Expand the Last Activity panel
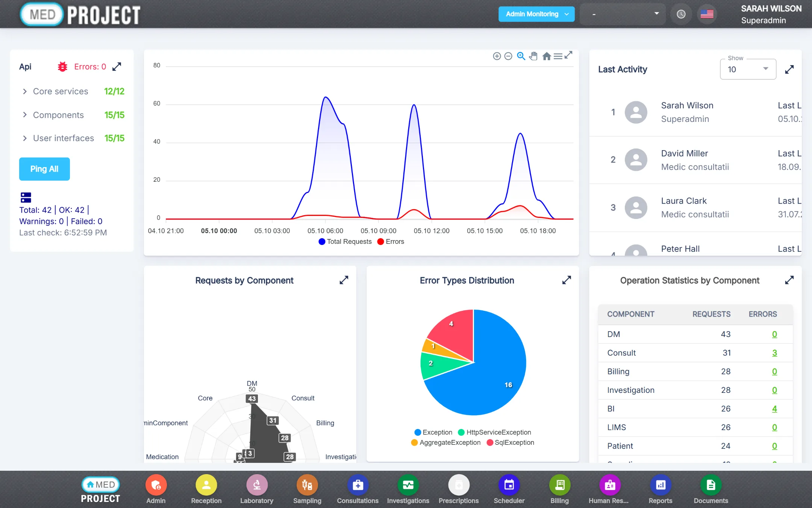 [x=789, y=69]
